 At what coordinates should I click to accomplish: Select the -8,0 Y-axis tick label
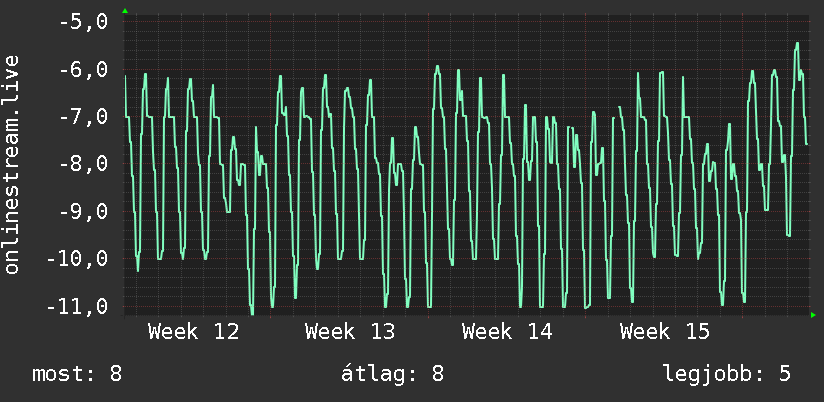click(84, 164)
